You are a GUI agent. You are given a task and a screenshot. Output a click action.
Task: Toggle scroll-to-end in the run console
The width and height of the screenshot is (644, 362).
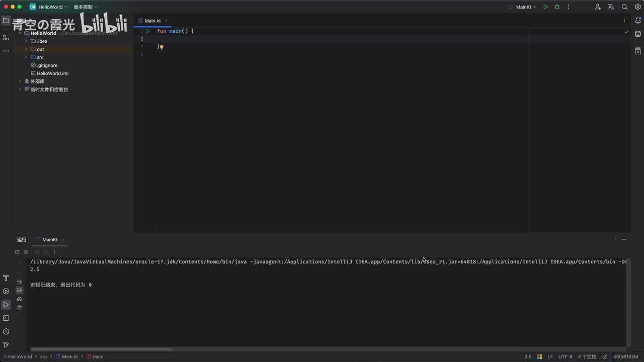pos(20,291)
